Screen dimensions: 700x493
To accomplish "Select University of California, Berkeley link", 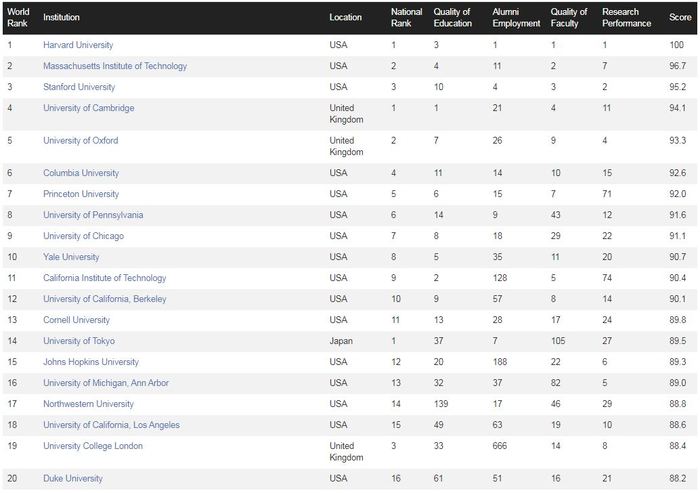I will [105, 299].
